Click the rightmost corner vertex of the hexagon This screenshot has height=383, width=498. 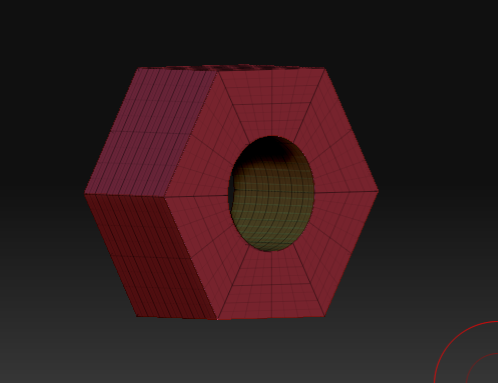click(378, 191)
